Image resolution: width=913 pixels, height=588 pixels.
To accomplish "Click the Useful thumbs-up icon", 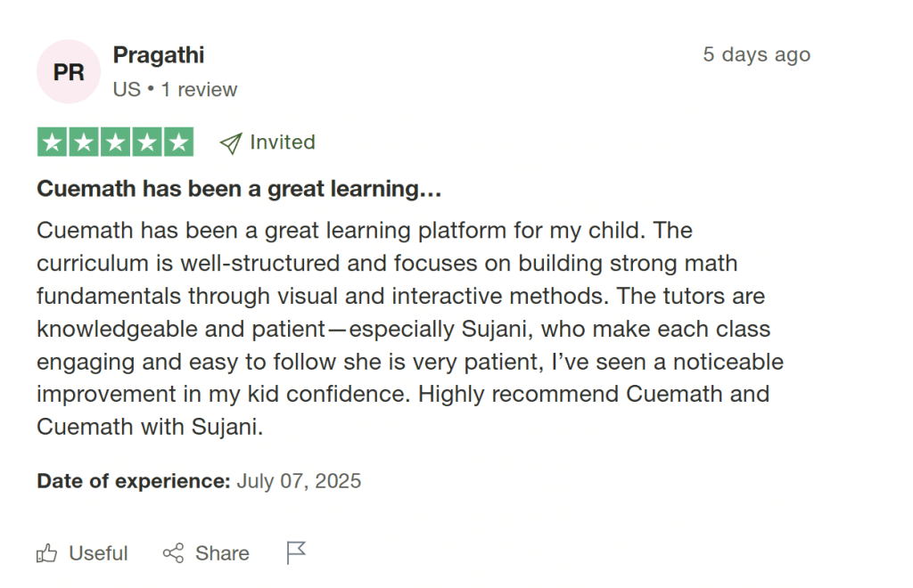I will pos(45,553).
